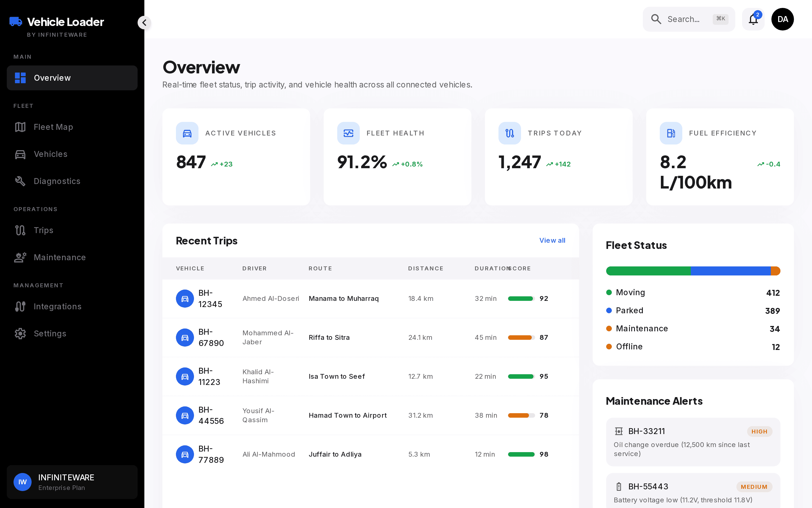Click the HIGH priority badge on BH-33211

760,432
